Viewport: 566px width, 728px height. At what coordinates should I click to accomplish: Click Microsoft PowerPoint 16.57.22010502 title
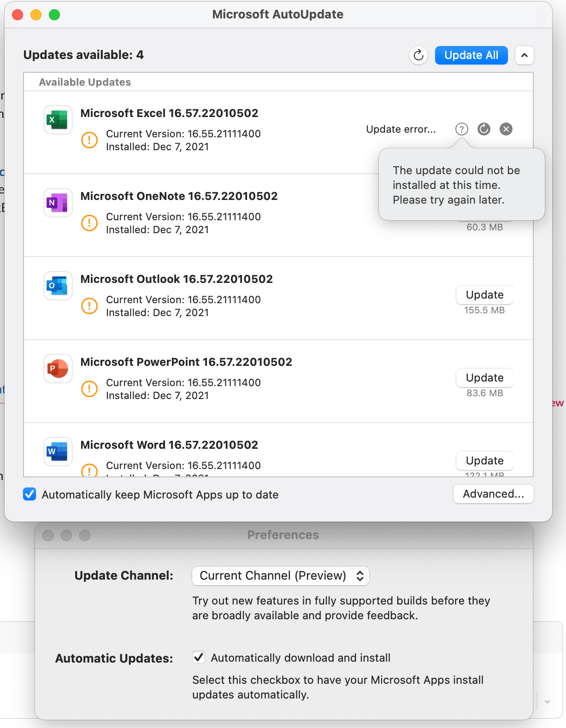186,362
